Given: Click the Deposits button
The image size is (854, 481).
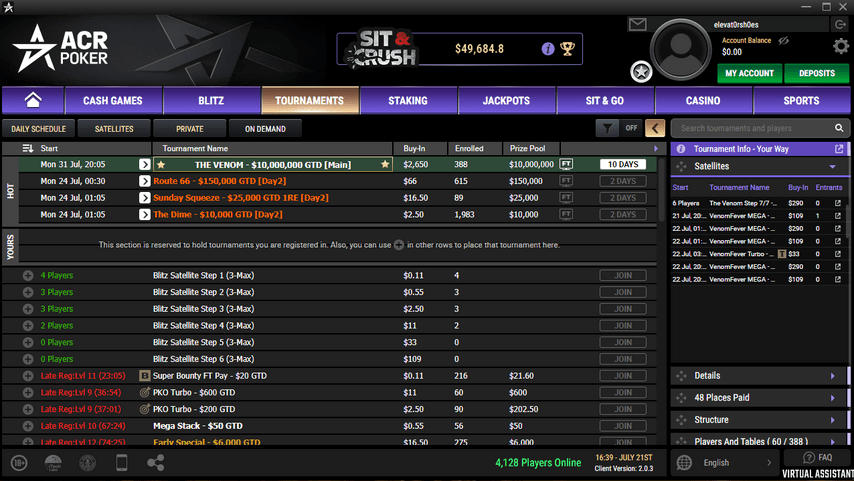Looking at the screenshot, I should coord(816,73).
